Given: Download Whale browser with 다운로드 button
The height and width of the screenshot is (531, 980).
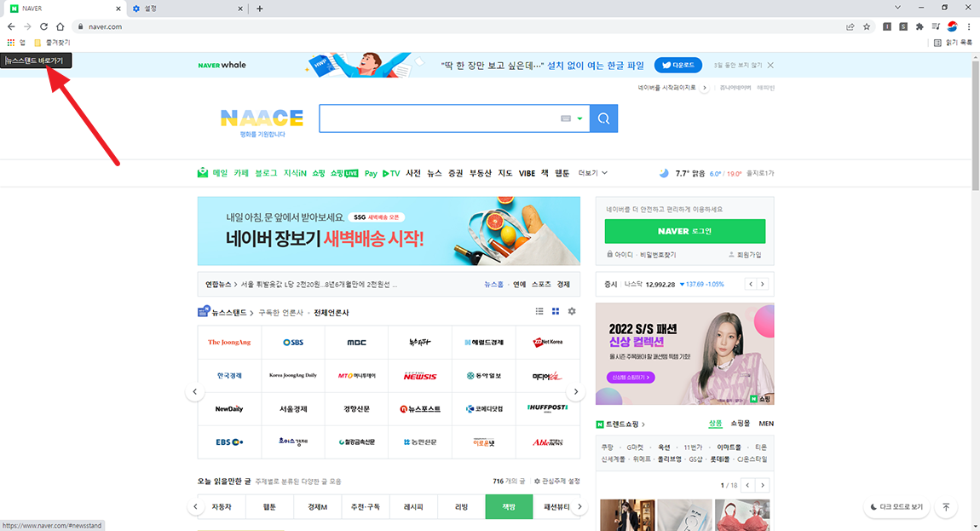Looking at the screenshot, I should pyautogui.click(x=678, y=65).
